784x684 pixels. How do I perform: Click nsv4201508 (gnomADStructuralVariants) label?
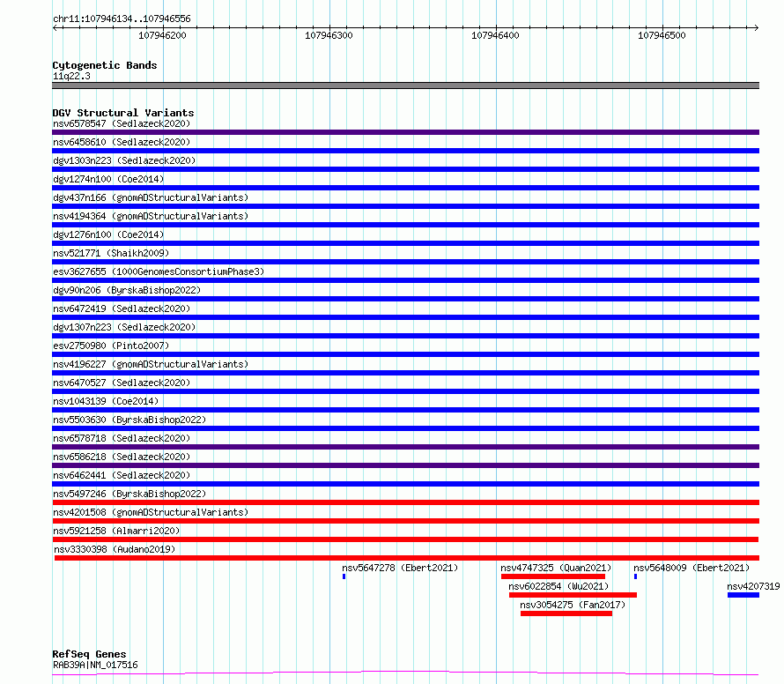tap(151, 512)
